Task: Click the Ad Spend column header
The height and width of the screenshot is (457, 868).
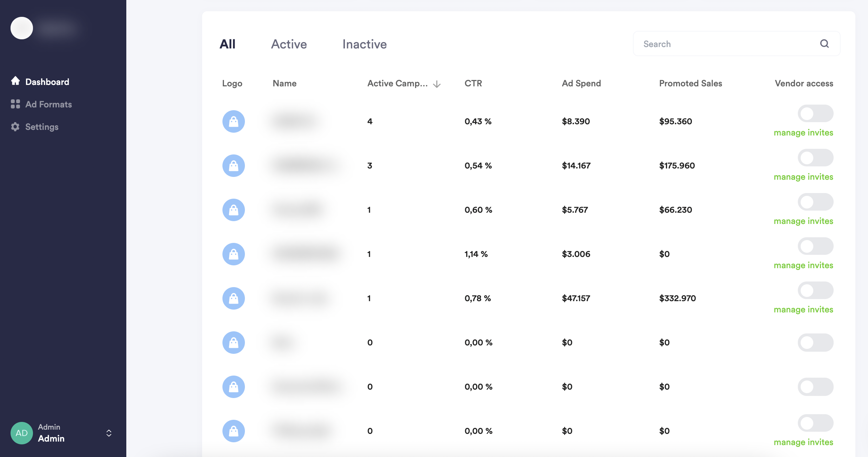Action: 581,84
